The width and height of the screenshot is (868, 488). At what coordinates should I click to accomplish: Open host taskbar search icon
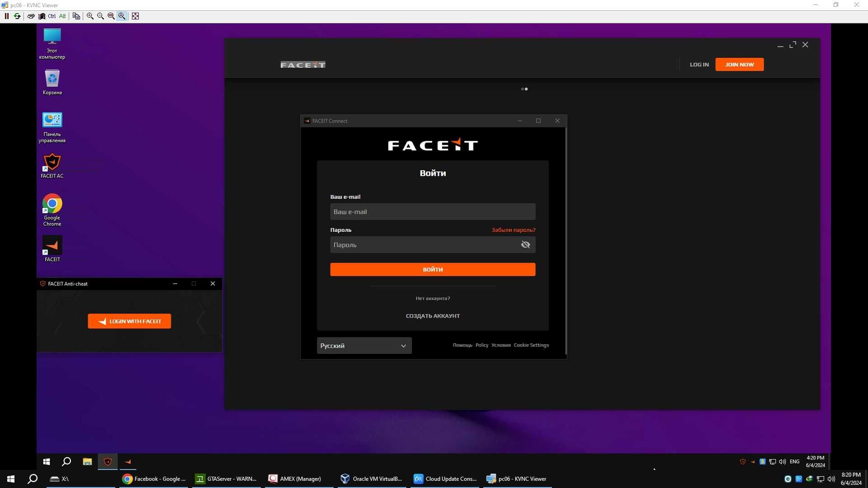[33, 479]
